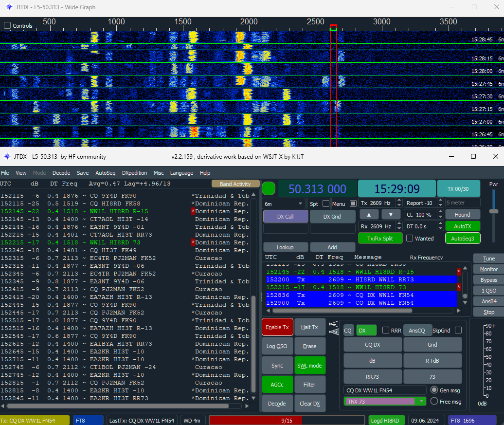
Task: Click the Clear DX button
Action: (x=309, y=404)
